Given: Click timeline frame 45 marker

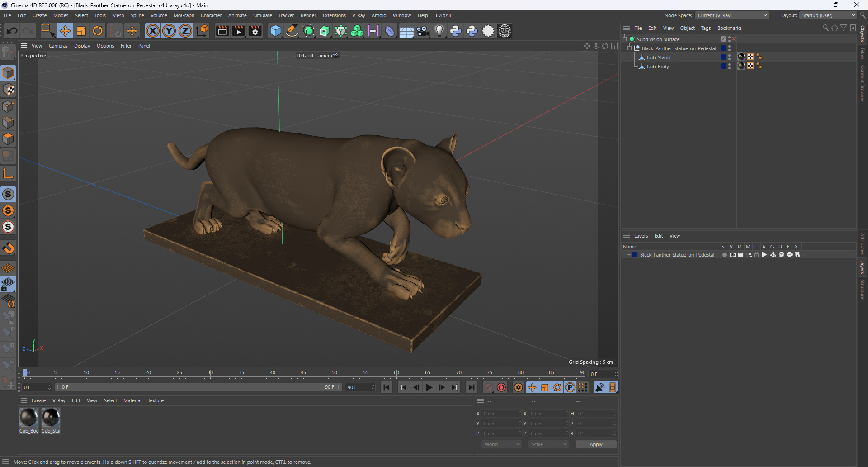Looking at the screenshot, I should (x=303, y=373).
